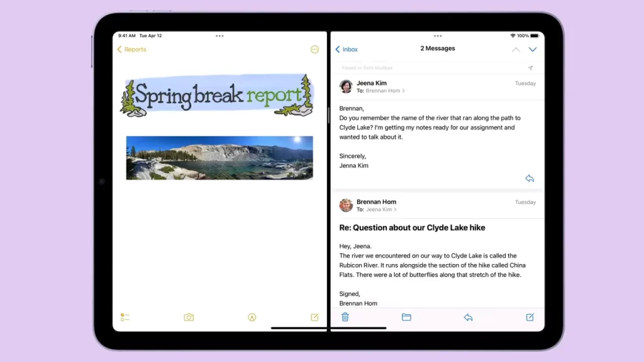Viewport: 644px width, 362px height.
Task: Expand recipient Brennan Hom details
Action: [385, 90]
